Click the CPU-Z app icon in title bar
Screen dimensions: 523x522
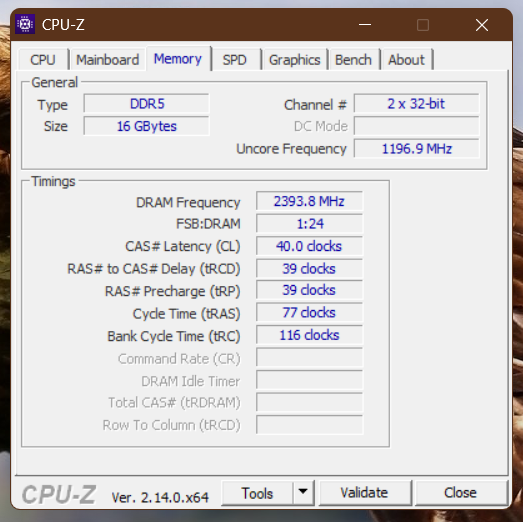[x=25, y=24]
